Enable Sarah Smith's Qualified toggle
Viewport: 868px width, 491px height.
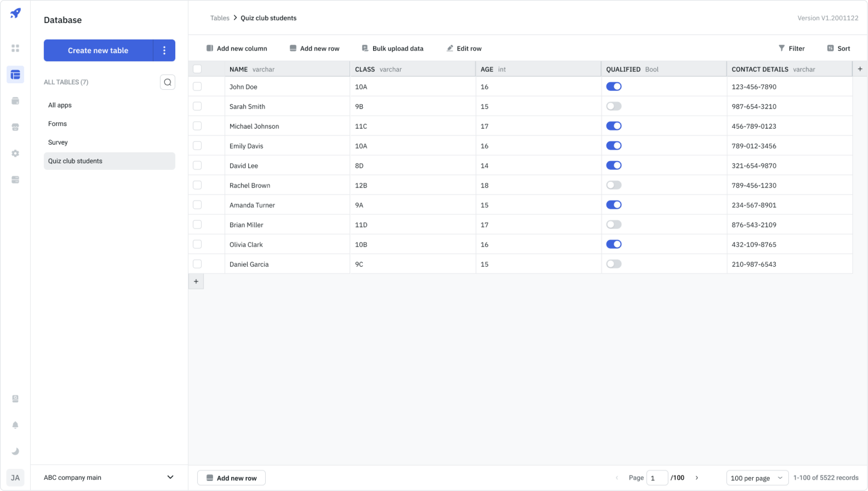coord(614,106)
